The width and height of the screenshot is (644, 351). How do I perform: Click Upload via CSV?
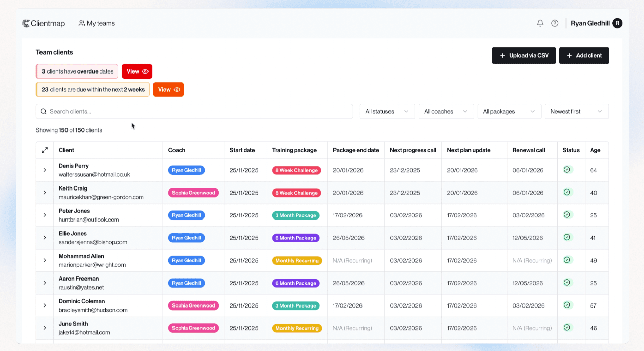[524, 55]
